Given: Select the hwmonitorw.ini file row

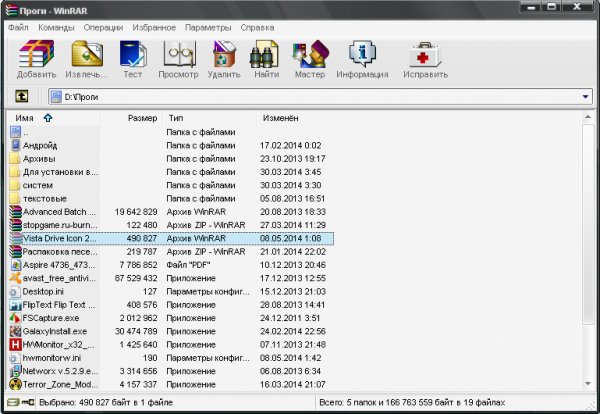Looking at the screenshot, I should [x=171, y=358].
